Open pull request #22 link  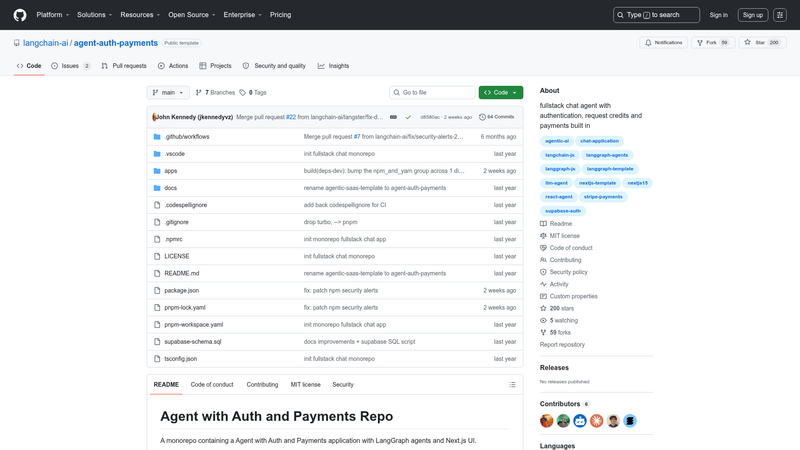pyautogui.click(x=291, y=117)
